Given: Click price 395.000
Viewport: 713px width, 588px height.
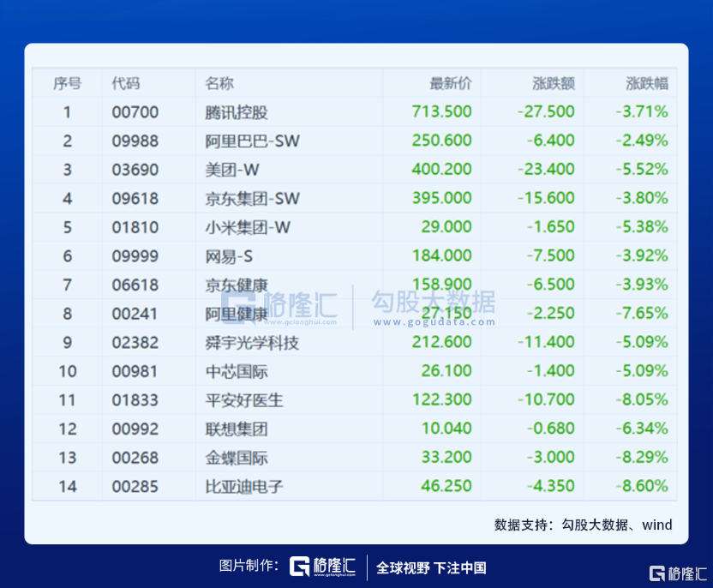Looking at the screenshot, I should [442, 198].
